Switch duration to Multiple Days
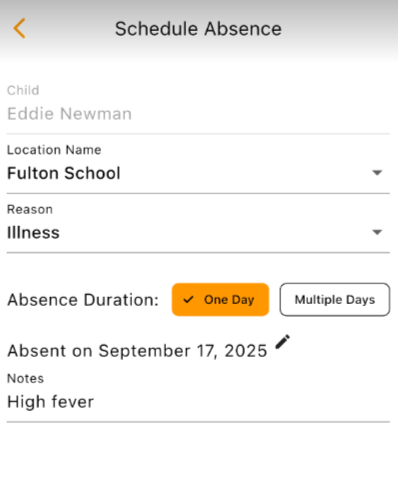The height and width of the screenshot is (492, 398). (335, 300)
